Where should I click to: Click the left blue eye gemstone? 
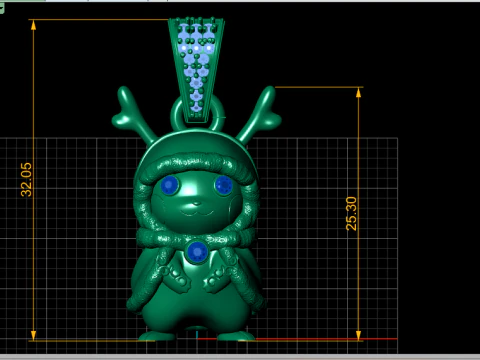[170, 185]
